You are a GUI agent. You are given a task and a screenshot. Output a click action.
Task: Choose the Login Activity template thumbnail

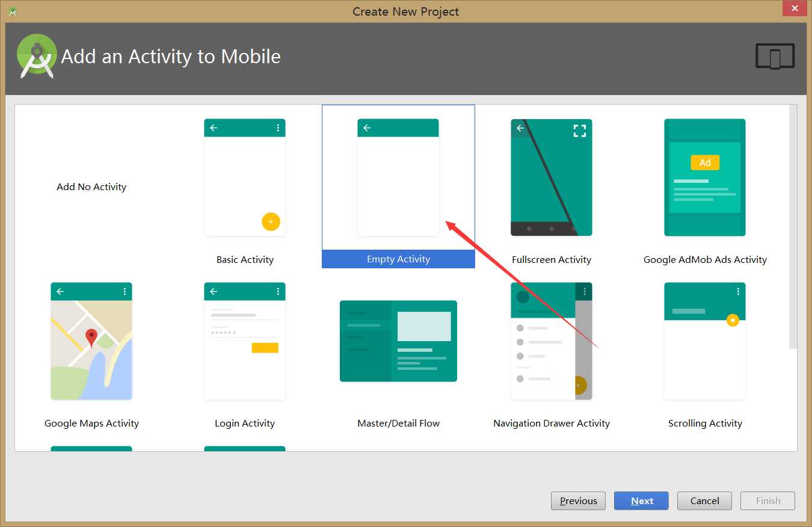tap(245, 341)
